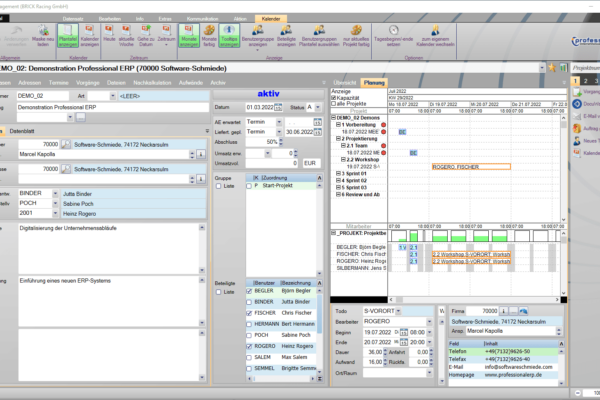Switch to the Übersicht tab
This screenshot has height=400, width=600.
(344, 83)
